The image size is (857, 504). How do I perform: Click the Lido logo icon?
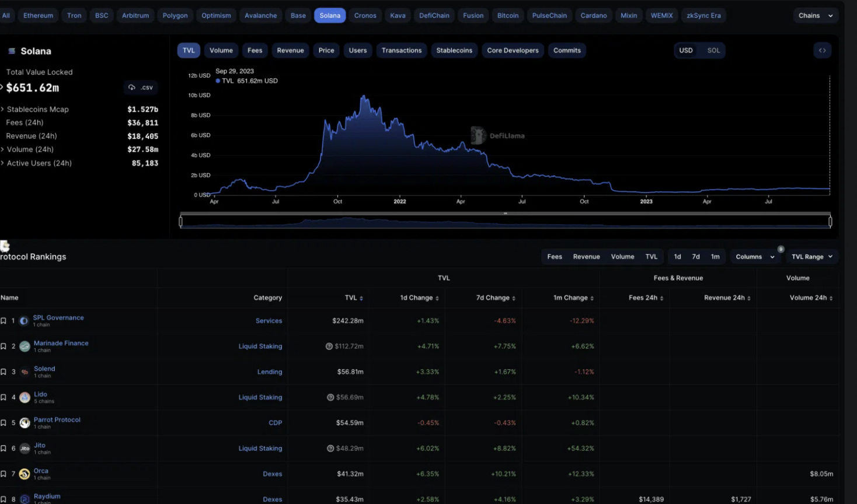coord(25,398)
